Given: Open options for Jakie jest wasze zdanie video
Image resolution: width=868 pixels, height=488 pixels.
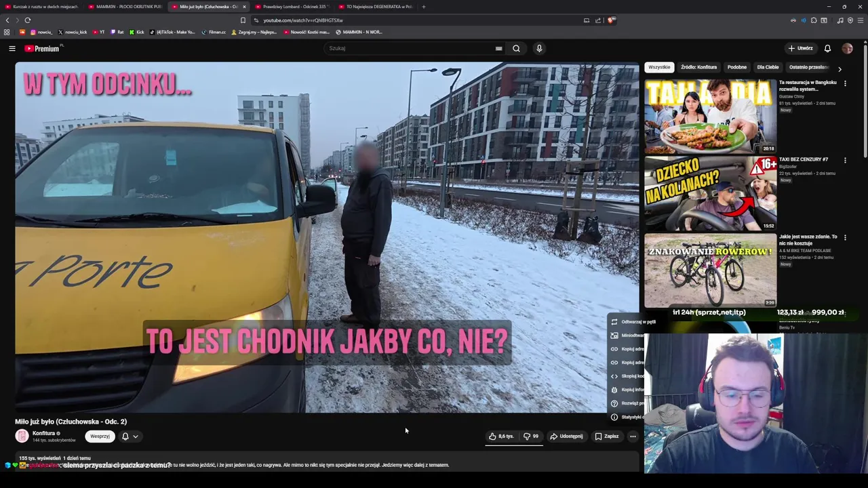Looking at the screenshot, I should point(845,238).
